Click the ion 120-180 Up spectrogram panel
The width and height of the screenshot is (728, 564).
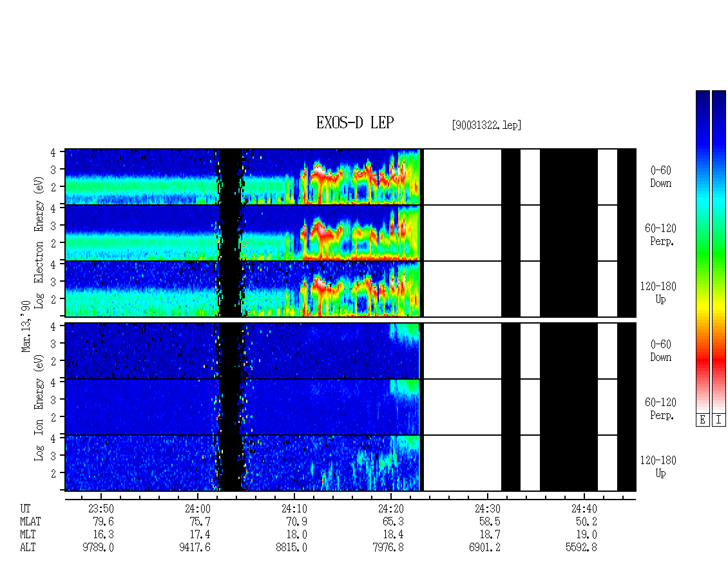tap(350, 463)
